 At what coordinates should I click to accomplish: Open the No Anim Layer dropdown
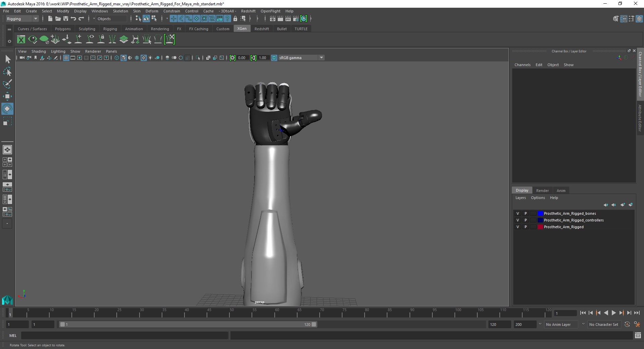[x=561, y=325]
